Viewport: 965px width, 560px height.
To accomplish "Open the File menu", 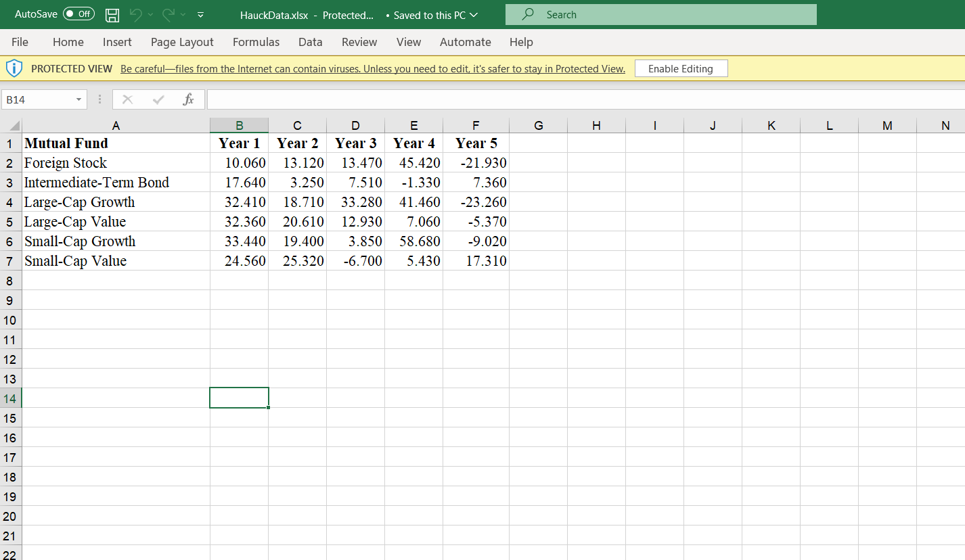I will pos(20,42).
